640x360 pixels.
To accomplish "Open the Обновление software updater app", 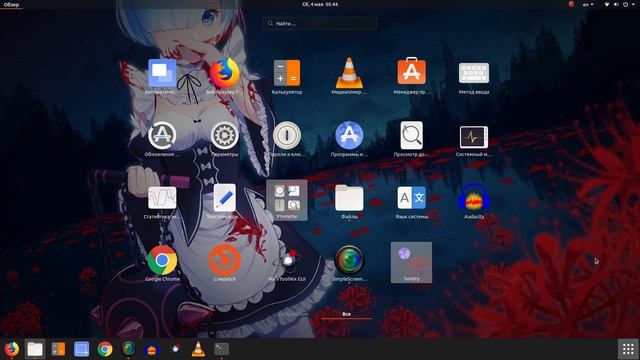I will [162, 135].
